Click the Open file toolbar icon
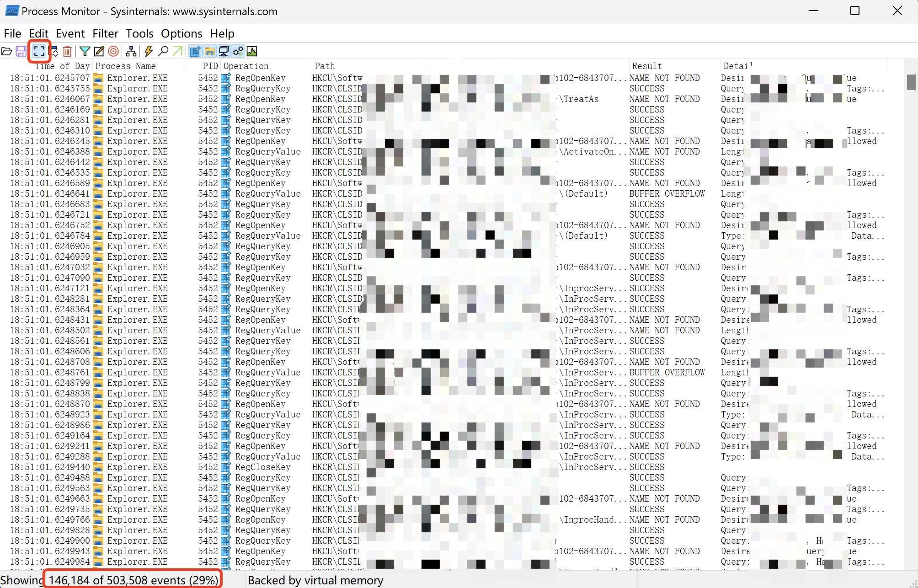Image resolution: width=918 pixels, height=588 pixels. [7, 51]
